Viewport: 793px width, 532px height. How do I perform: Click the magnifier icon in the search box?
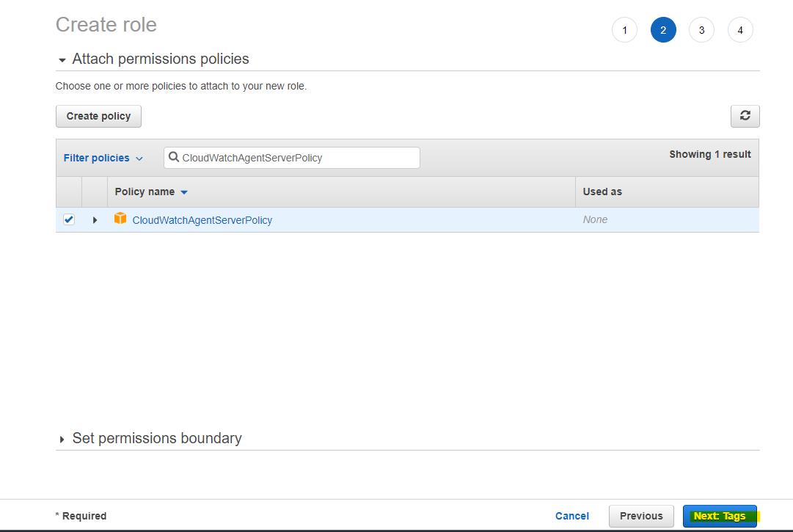[x=174, y=157]
